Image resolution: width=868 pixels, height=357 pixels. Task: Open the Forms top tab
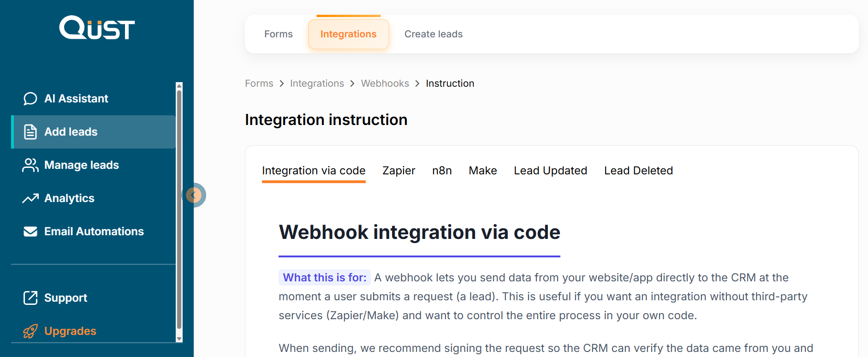point(279,34)
